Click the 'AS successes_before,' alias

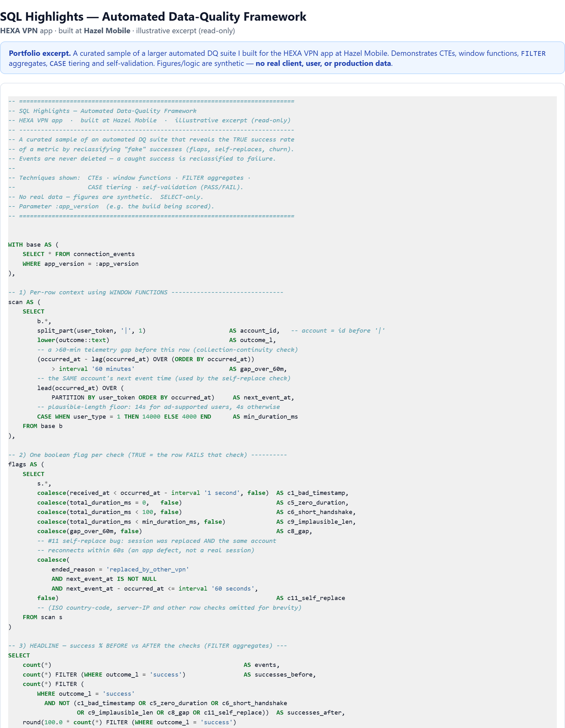click(280, 675)
